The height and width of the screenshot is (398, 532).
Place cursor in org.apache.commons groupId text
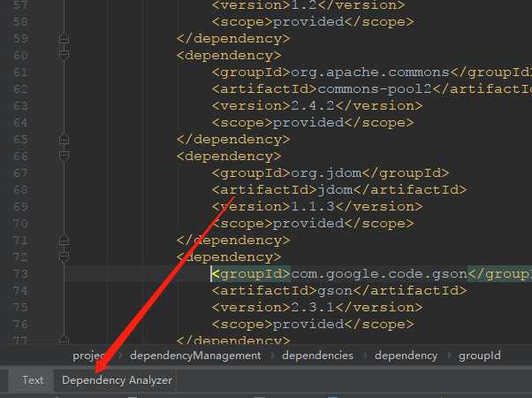(370, 73)
